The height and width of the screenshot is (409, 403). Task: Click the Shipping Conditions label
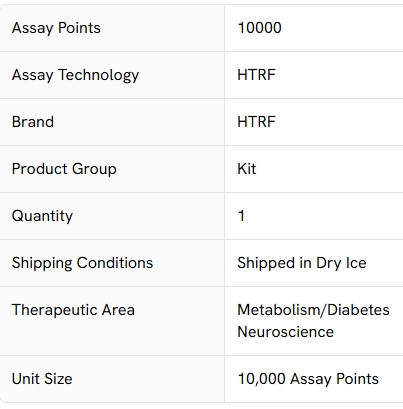click(x=82, y=263)
